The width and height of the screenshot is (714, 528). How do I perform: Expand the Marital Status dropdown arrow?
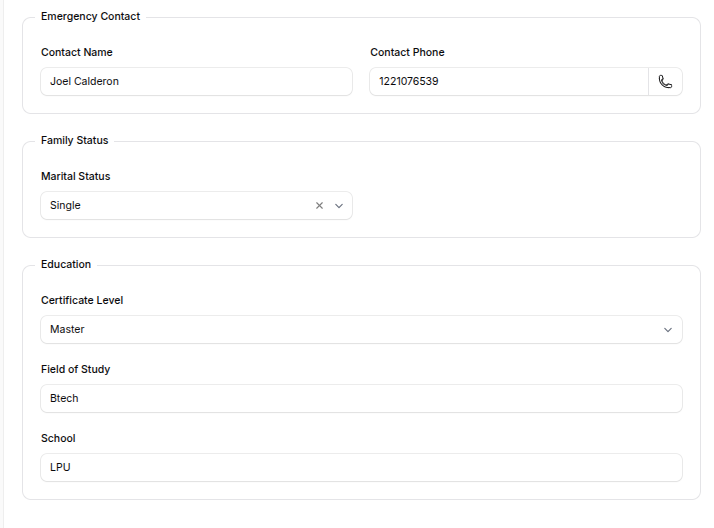point(339,206)
